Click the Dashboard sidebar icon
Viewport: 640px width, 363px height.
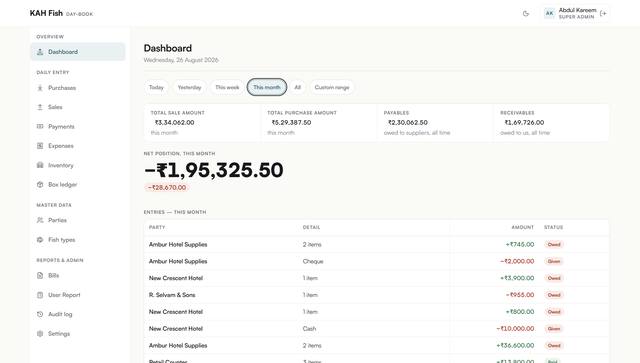point(40,52)
